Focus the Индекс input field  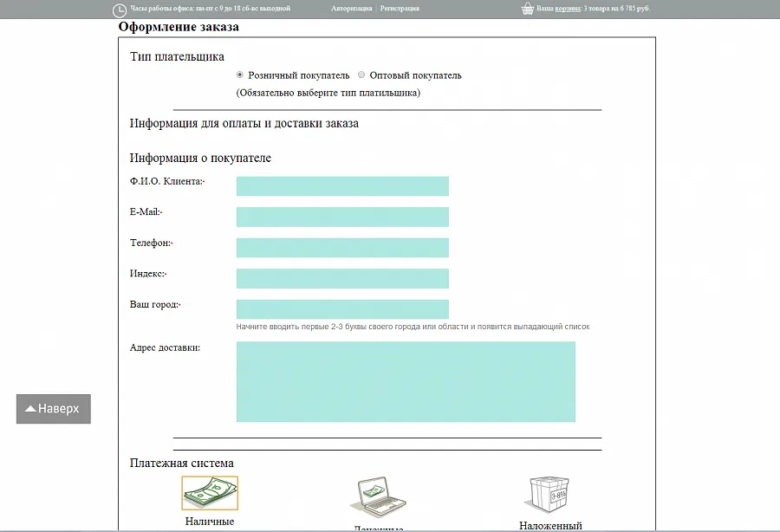(342, 278)
